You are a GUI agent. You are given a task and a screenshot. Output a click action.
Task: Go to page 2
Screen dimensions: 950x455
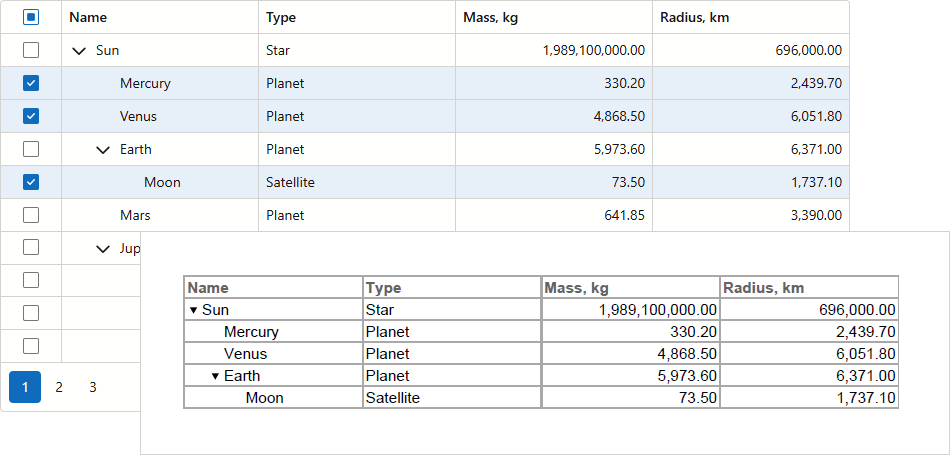[59, 387]
